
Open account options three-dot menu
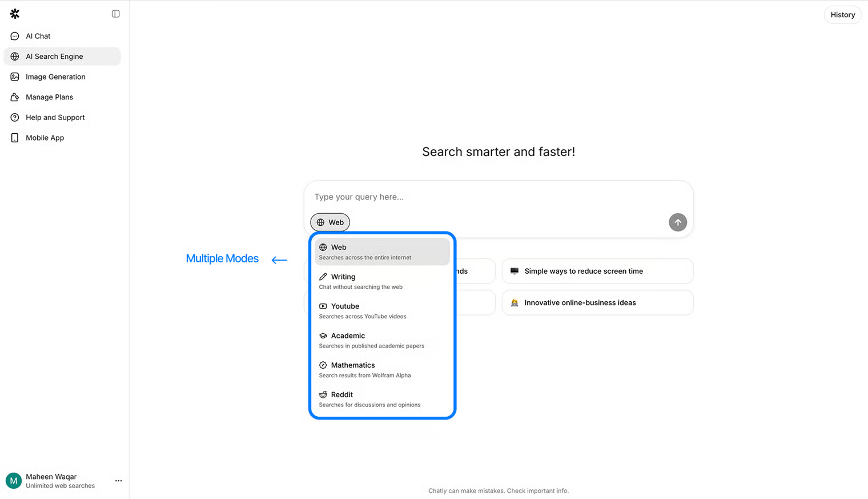point(118,481)
